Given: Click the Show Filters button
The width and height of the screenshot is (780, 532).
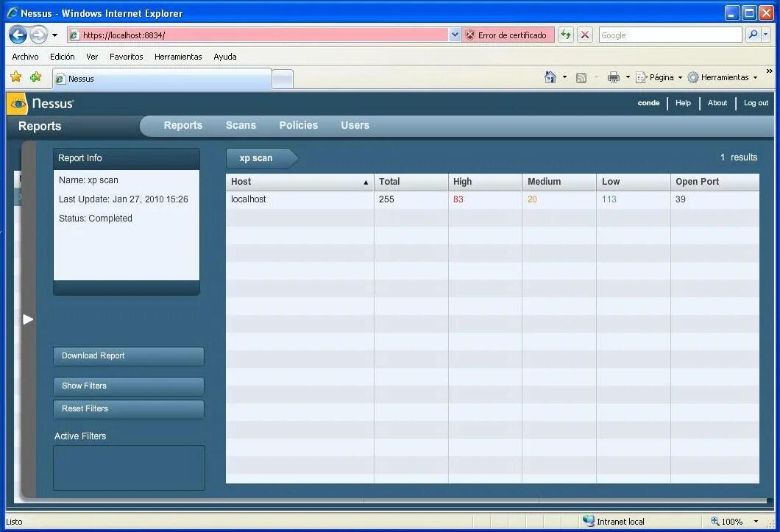Looking at the screenshot, I should click(x=129, y=386).
